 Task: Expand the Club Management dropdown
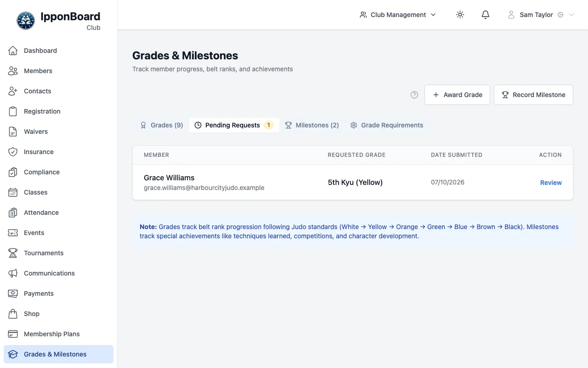(x=398, y=15)
